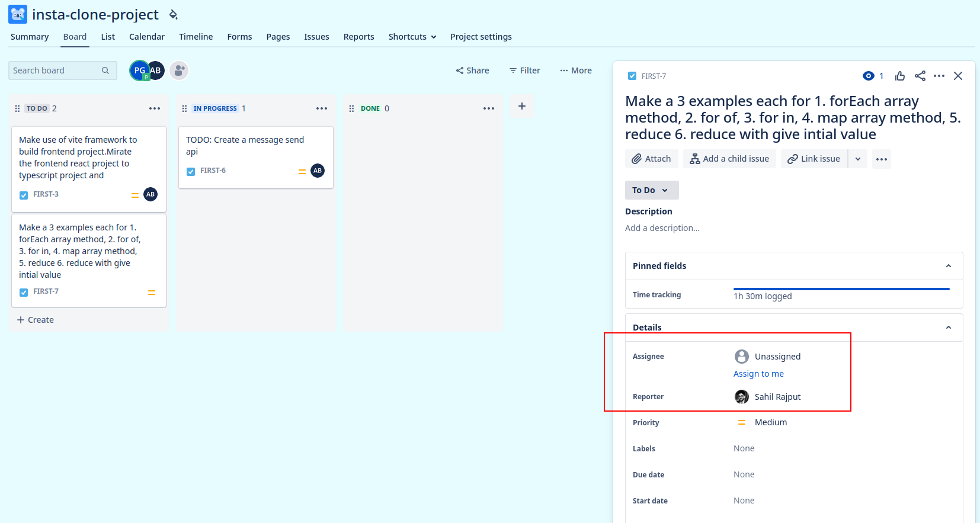This screenshot has width=980, height=523.
Task: Click the AB assignee avatar on FIRST-3 card
Action: (150, 194)
